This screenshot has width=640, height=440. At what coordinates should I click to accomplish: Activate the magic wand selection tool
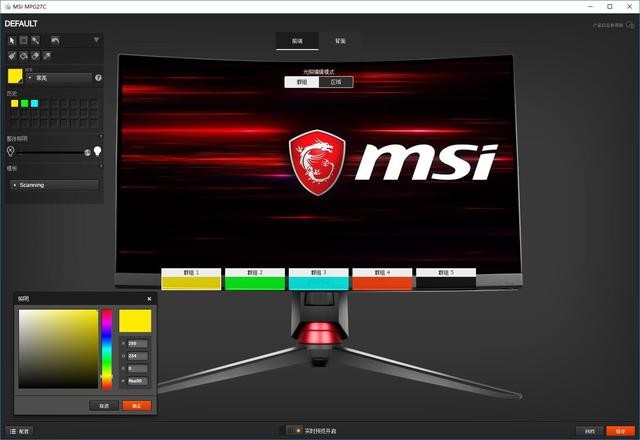point(36,40)
